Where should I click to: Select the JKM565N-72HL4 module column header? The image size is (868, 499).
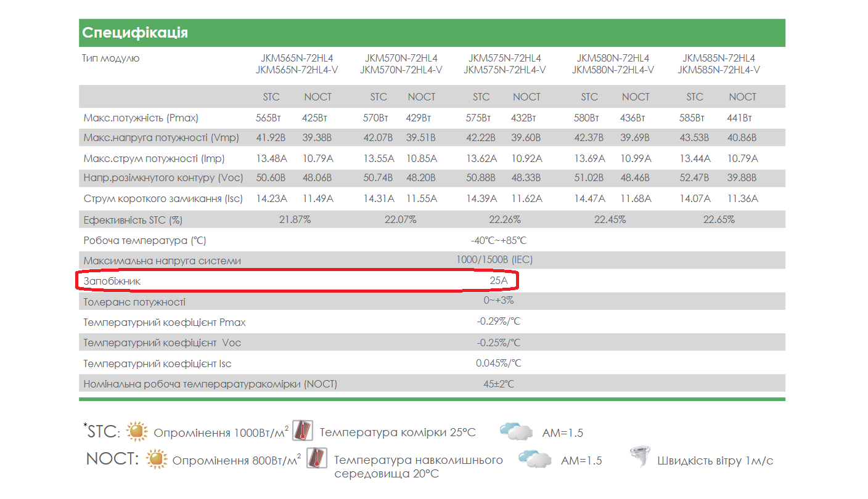click(x=297, y=64)
